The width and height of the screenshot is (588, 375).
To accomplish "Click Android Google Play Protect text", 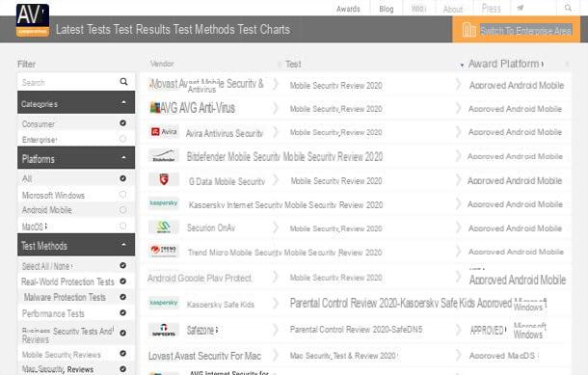I will click(200, 278).
